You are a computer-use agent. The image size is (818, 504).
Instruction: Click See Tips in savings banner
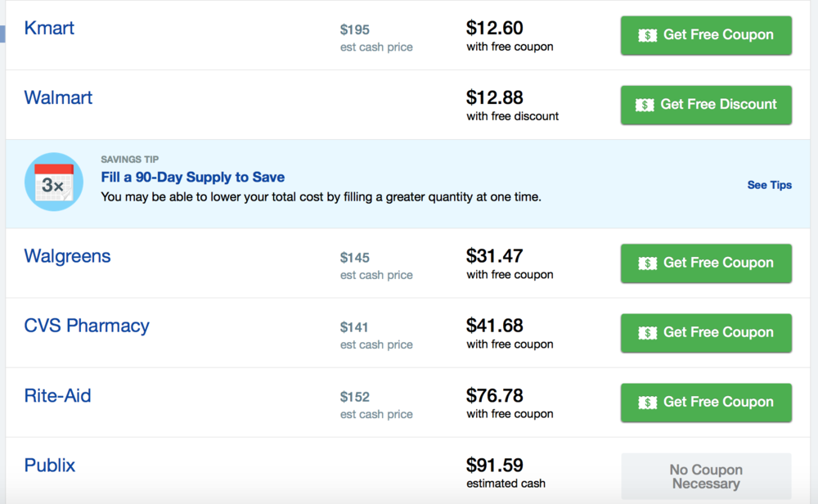point(769,185)
